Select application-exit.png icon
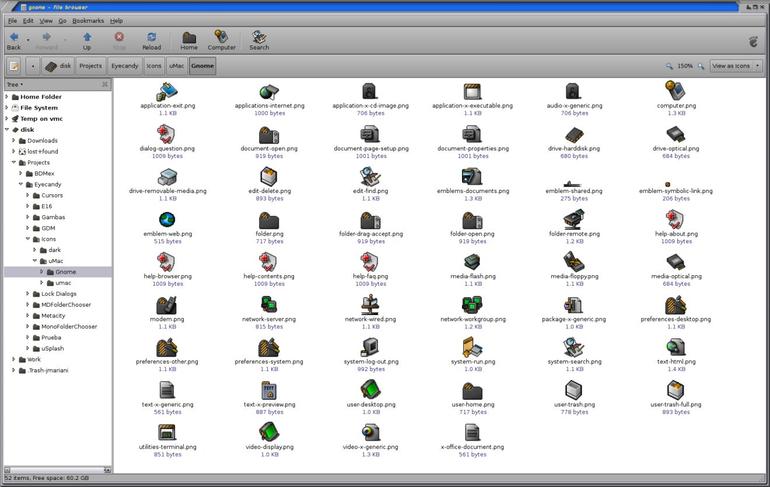This screenshot has height=487, width=770. pyautogui.click(x=167, y=91)
